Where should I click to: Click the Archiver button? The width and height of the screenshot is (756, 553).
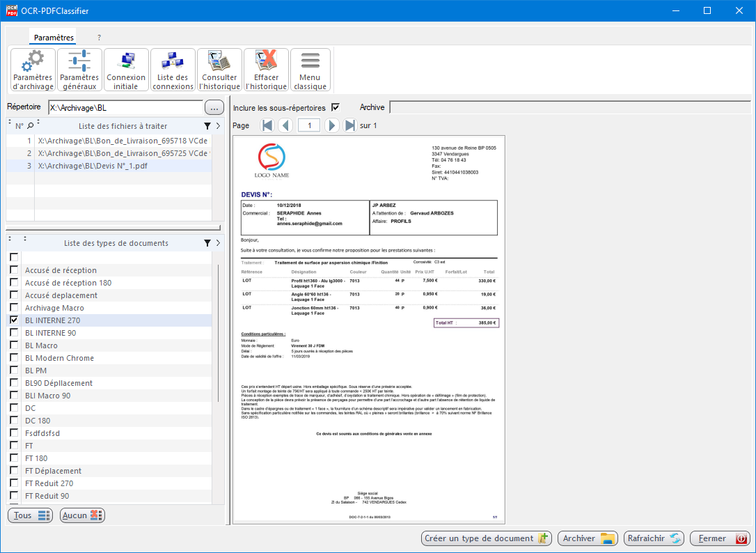tap(589, 538)
